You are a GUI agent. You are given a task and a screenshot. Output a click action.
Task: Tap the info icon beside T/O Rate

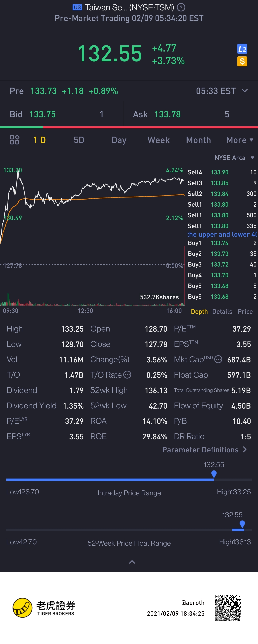127,375
